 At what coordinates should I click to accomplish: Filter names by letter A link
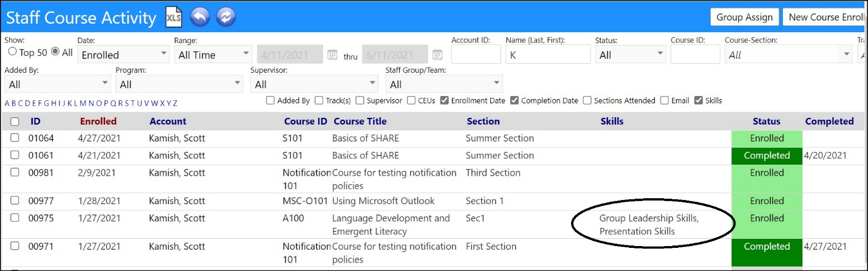pos(7,103)
